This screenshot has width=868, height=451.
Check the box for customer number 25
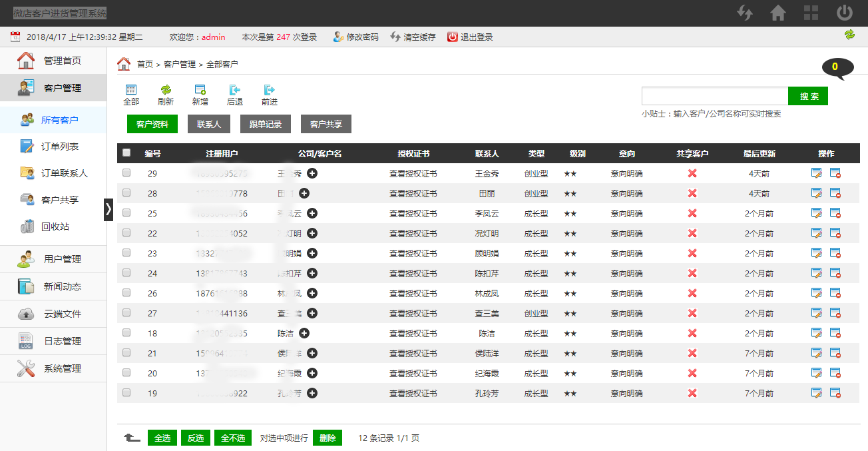tap(126, 213)
